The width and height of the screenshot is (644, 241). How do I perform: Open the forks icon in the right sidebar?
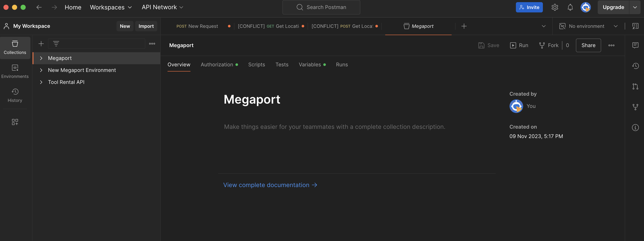click(x=635, y=107)
